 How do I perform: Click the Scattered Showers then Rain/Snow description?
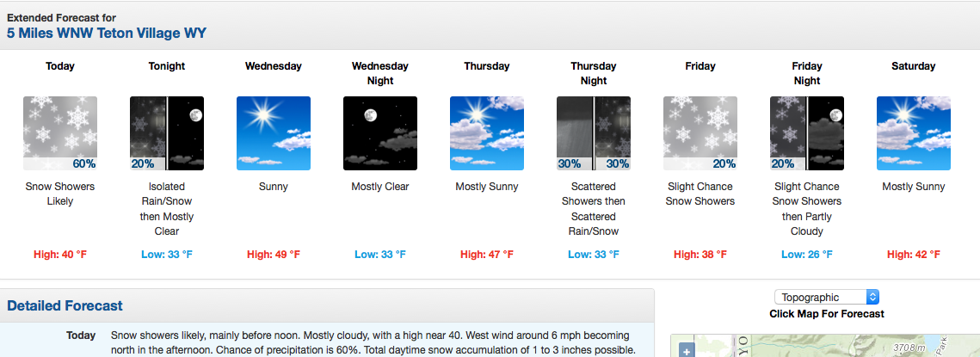tap(594, 209)
